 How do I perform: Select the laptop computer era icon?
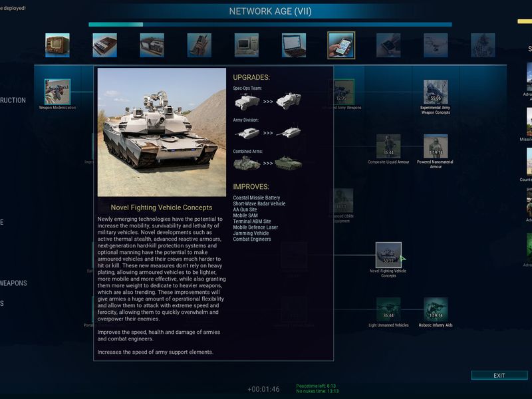(x=294, y=45)
